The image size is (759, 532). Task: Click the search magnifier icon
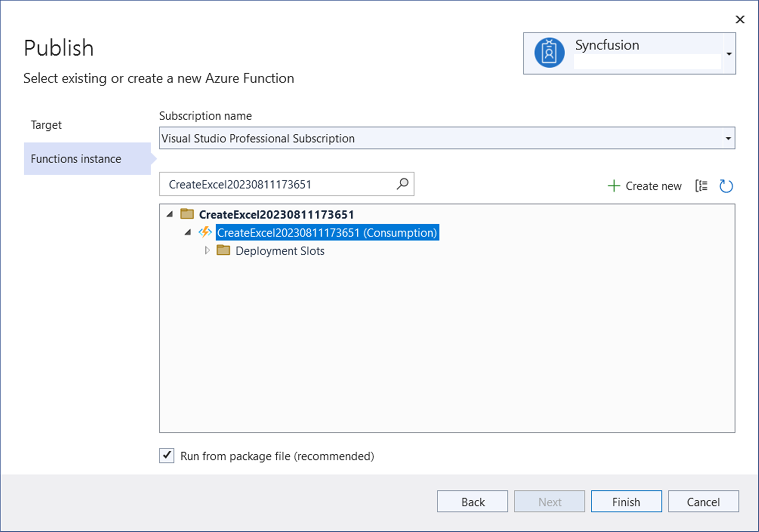[x=402, y=184]
